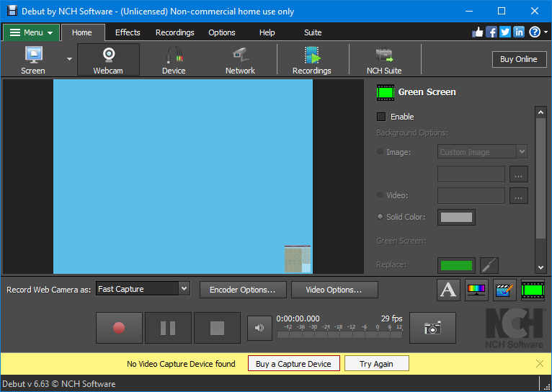This screenshot has width=552, height=392.
Task: Open Record Web Camera format dropdown
Action: [x=184, y=288]
